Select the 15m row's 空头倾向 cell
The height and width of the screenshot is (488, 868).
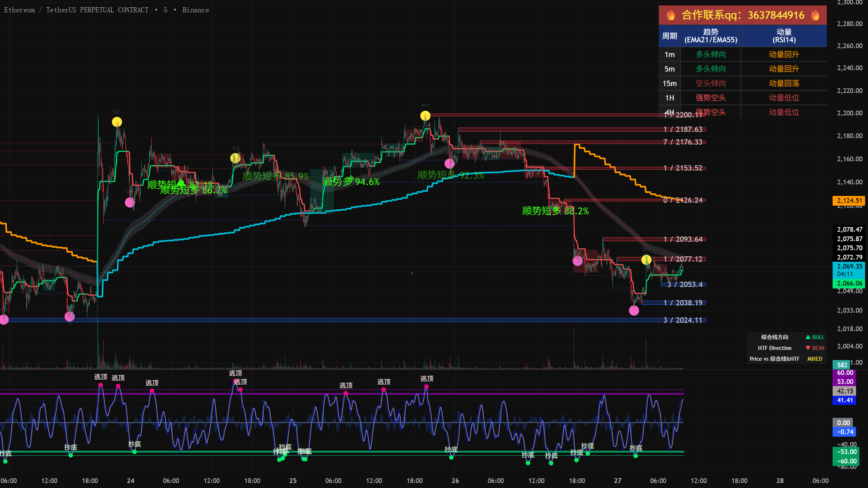(711, 83)
